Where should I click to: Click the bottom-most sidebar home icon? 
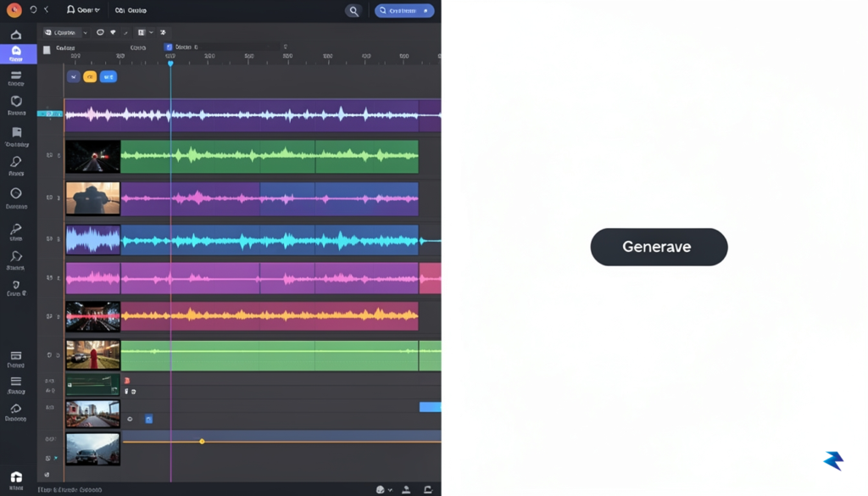pos(16,481)
